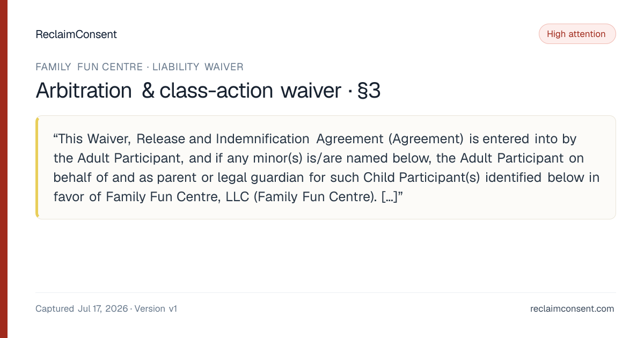
Task: Click the red severity stripe at left edge
Action: (4, 169)
